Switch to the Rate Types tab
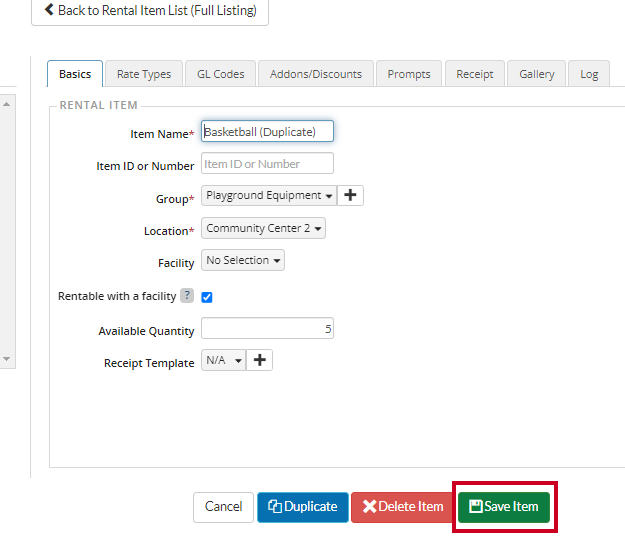This screenshot has width=625, height=544. coord(144,74)
